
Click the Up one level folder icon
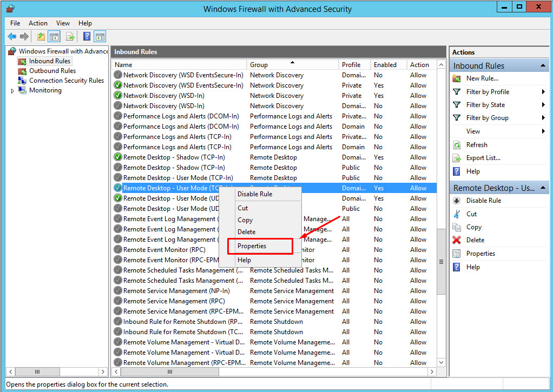[41, 37]
